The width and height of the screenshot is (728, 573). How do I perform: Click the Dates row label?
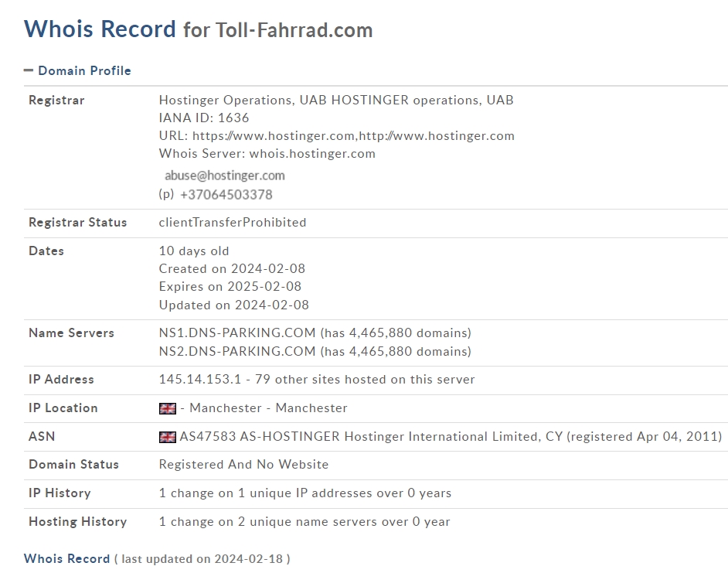[x=46, y=251]
